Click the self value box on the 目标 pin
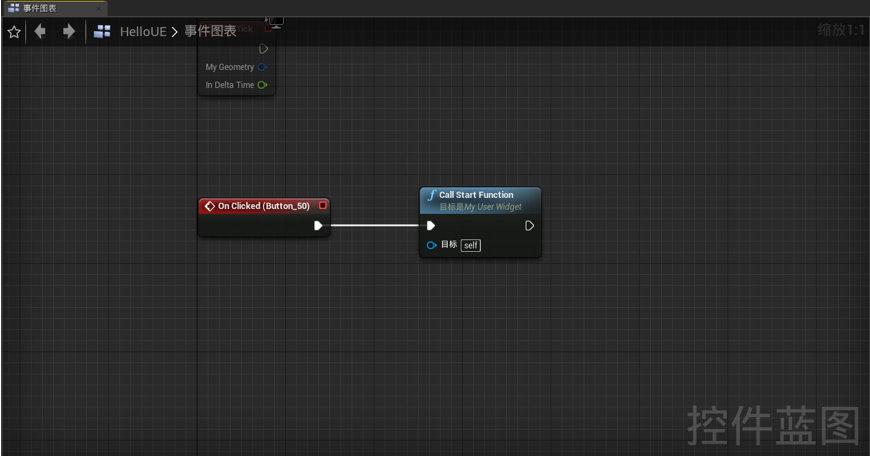870x457 pixels. coord(471,245)
